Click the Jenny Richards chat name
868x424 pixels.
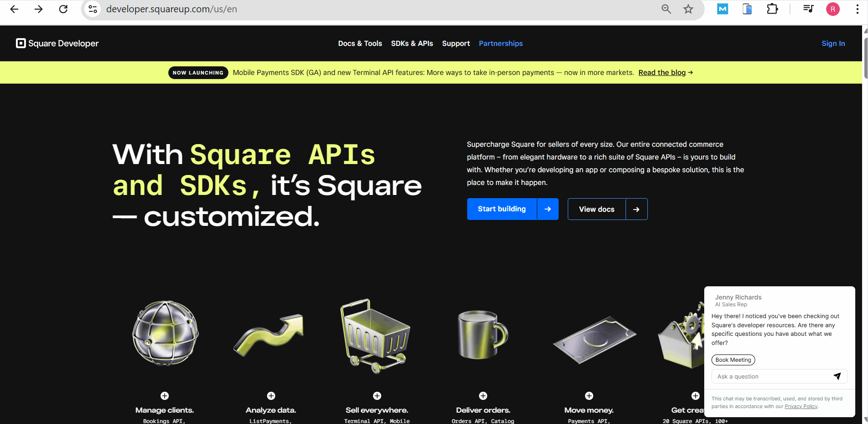click(x=738, y=297)
